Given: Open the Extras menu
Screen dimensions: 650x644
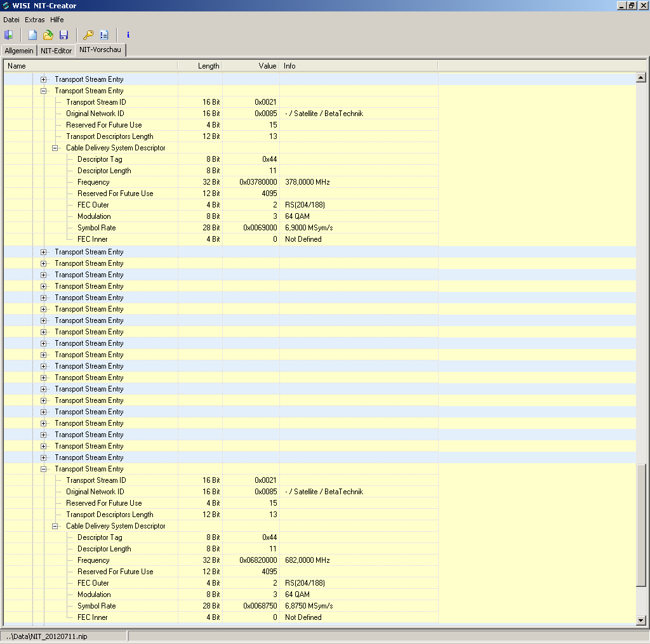Looking at the screenshot, I should click(x=35, y=20).
